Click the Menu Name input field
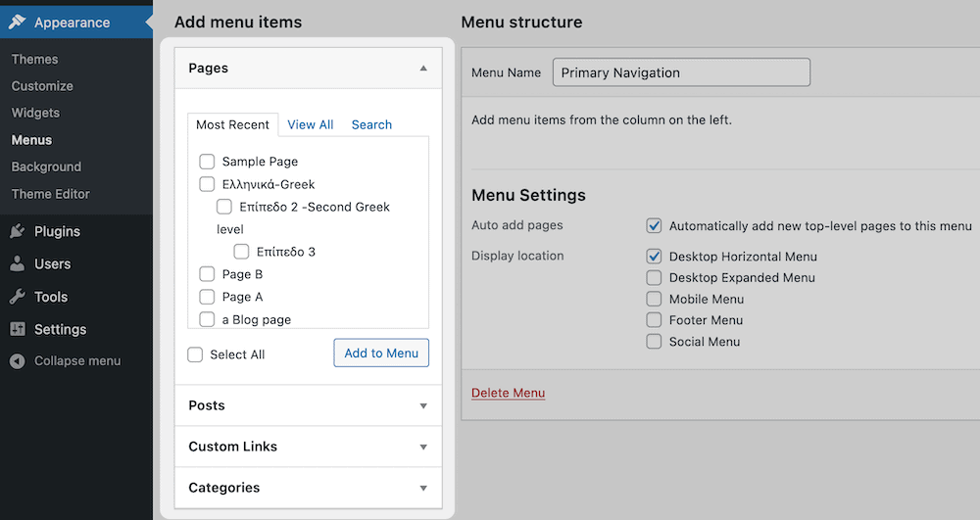Screen dimensions: 980x520 tap(681, 72)
